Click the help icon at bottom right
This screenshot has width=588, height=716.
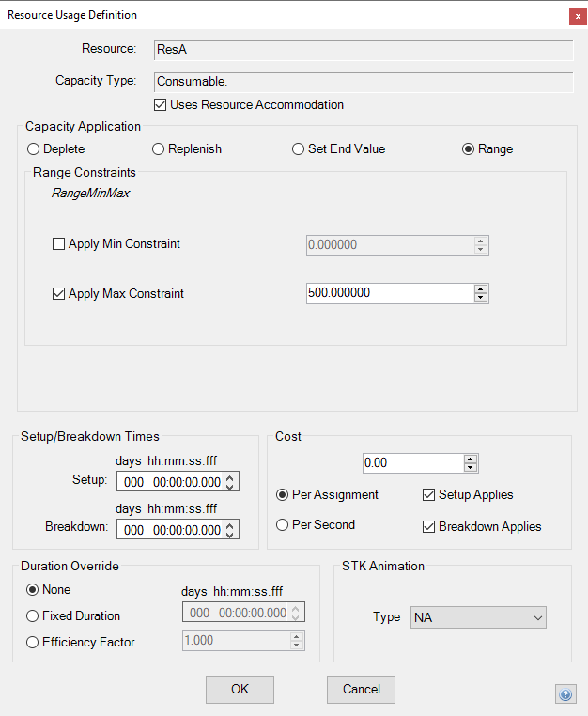point(565,694)
